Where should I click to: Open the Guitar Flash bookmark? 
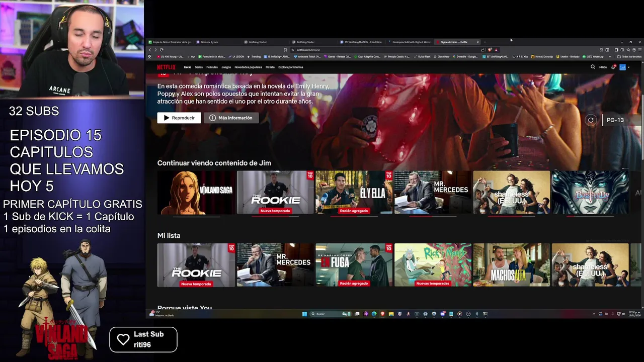[x=422, y=57]
